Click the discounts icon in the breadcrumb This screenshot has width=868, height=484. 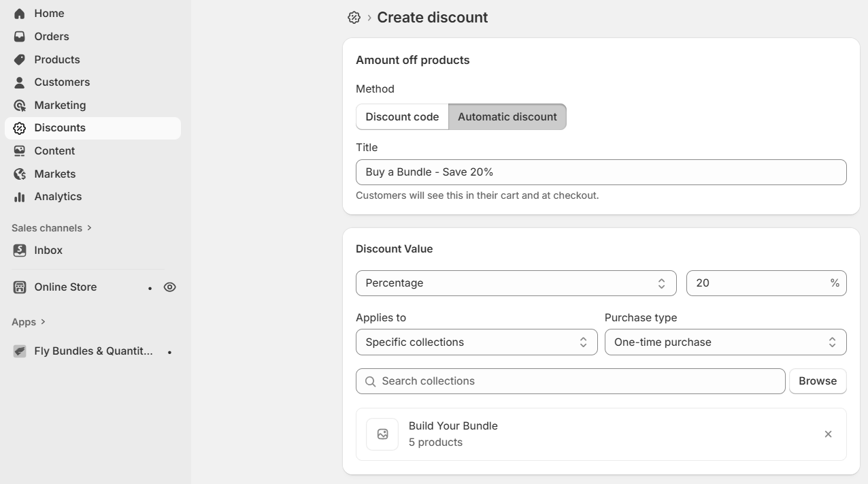[354, 17]
